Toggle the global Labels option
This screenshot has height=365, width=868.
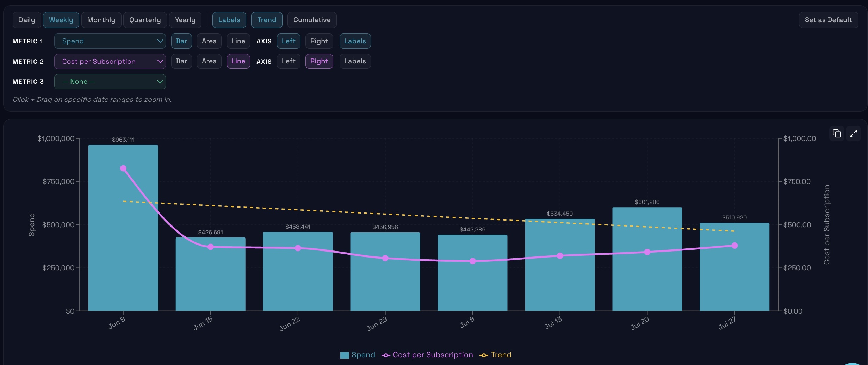point(229,20)
